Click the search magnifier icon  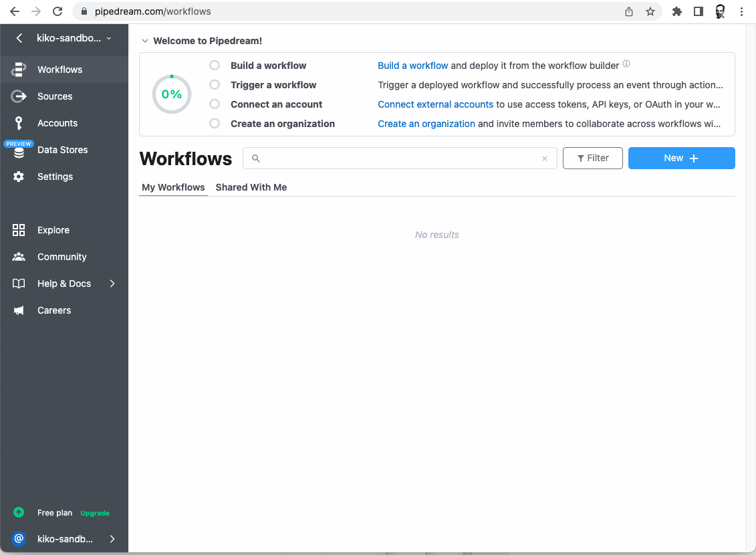(x=256, y=158)
